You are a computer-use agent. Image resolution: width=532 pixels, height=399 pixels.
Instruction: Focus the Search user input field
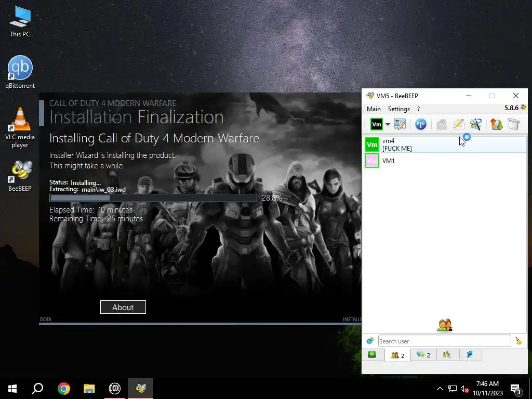coord(445,341)
